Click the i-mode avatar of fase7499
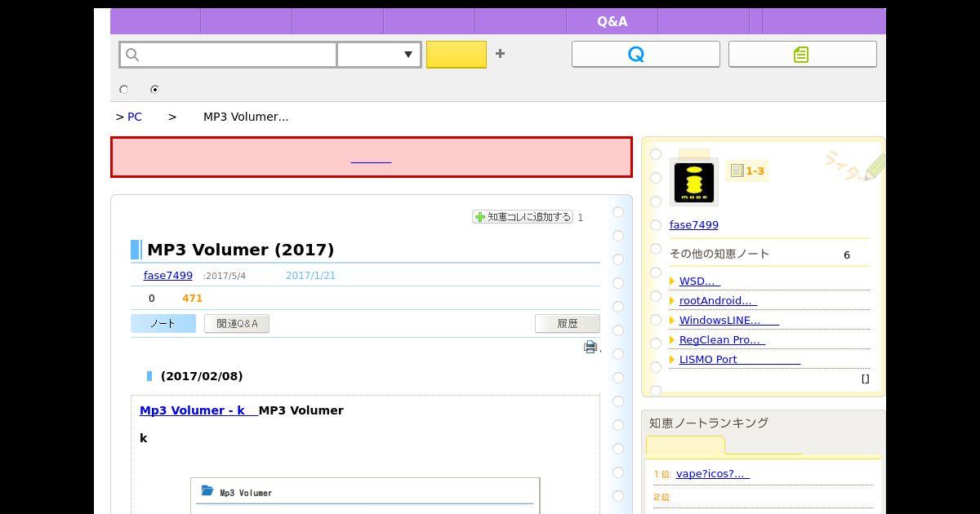Viewport: 980px width, 514px height. (693, 182)
